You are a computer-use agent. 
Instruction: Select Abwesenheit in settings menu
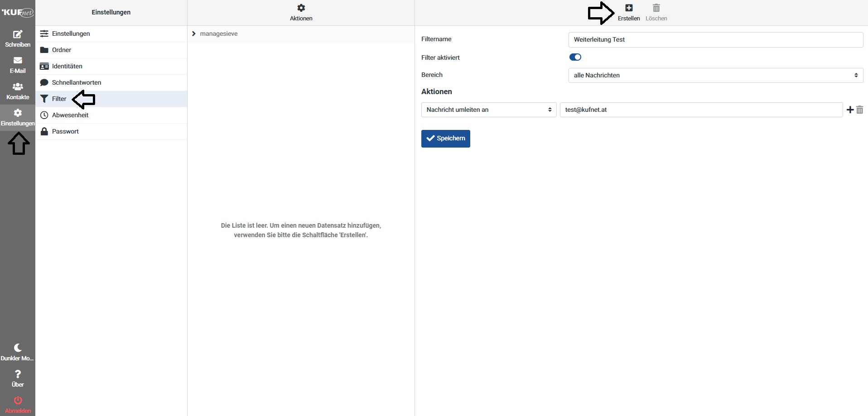click(70, 115)
